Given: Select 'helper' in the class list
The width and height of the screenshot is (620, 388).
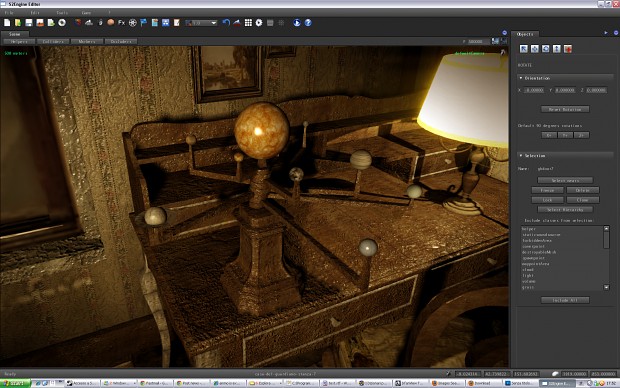Looking at the screenshot, I should (x=529, y=229).
